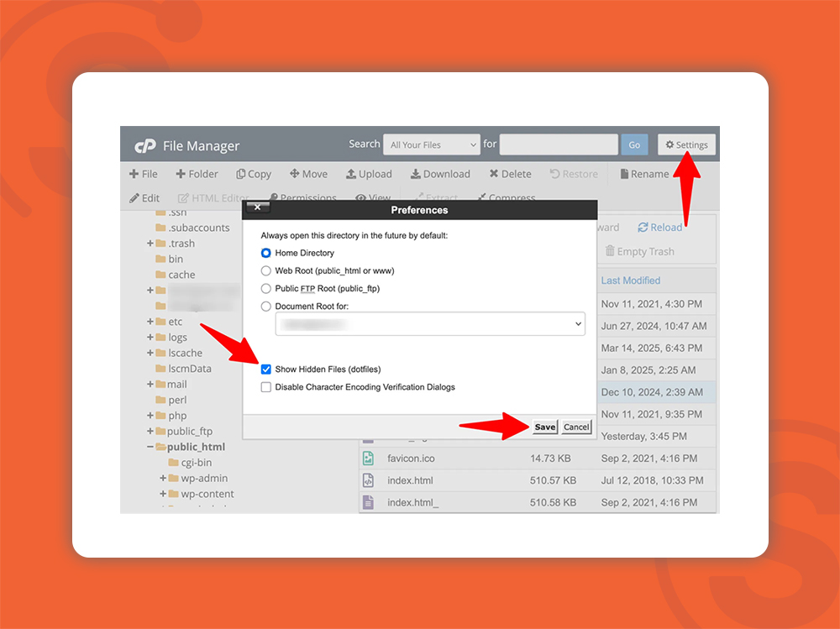The height and width of the screenshot is (629, 840).
Task: Click the Dec 10, 2024, 2:39 AM date
Action: [652, 392]
